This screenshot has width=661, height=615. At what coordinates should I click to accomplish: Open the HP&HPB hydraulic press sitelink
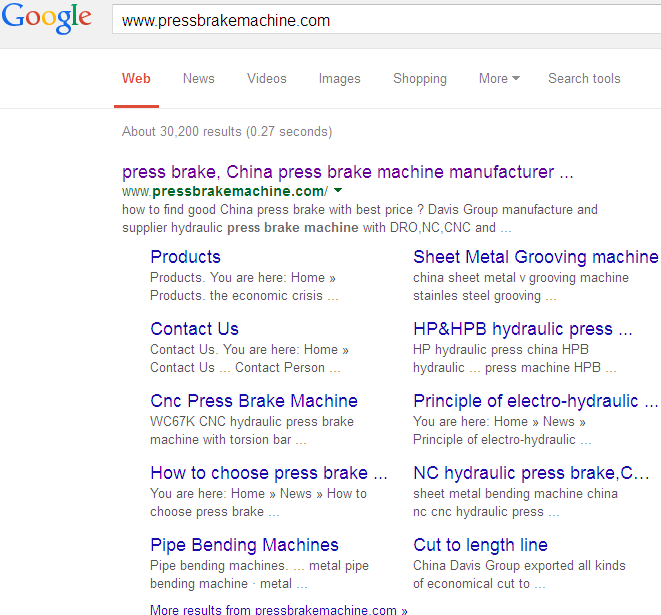[x=523, y=329]
